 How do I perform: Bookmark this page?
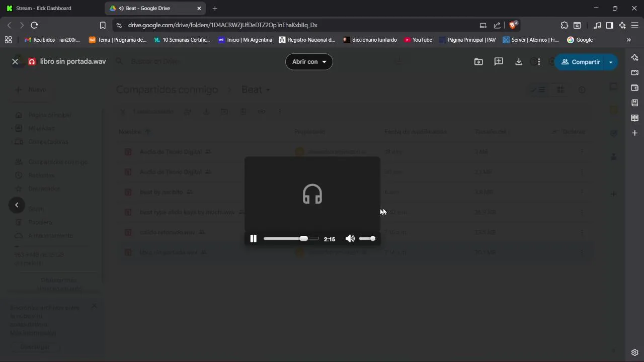(x=103, y=25)
